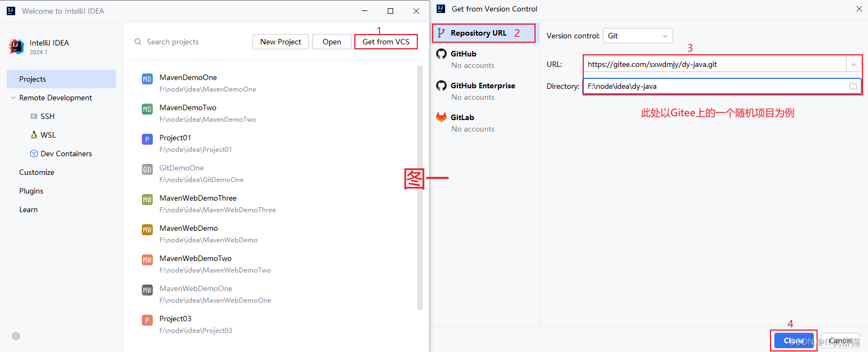Click the MavenDemoTwo green MD icon
The image size is (868, 352).
coord(147,109)
